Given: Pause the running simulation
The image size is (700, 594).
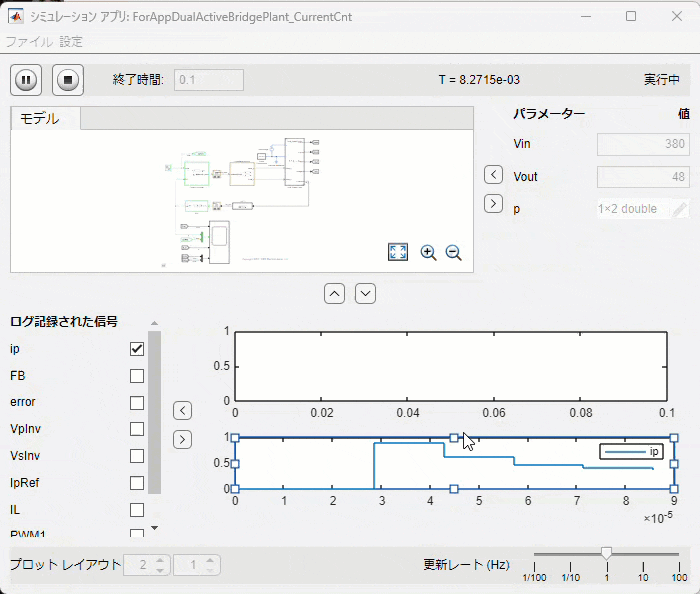Looking at the screenshot, I should [x=26, y=80].
